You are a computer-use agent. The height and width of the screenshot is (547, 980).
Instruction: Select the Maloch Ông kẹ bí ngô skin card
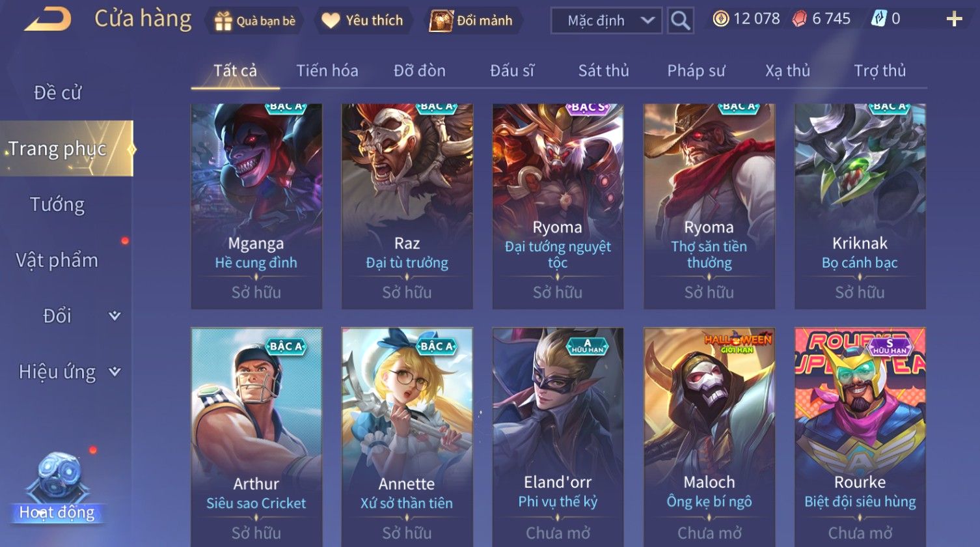(x=709, y=437)
